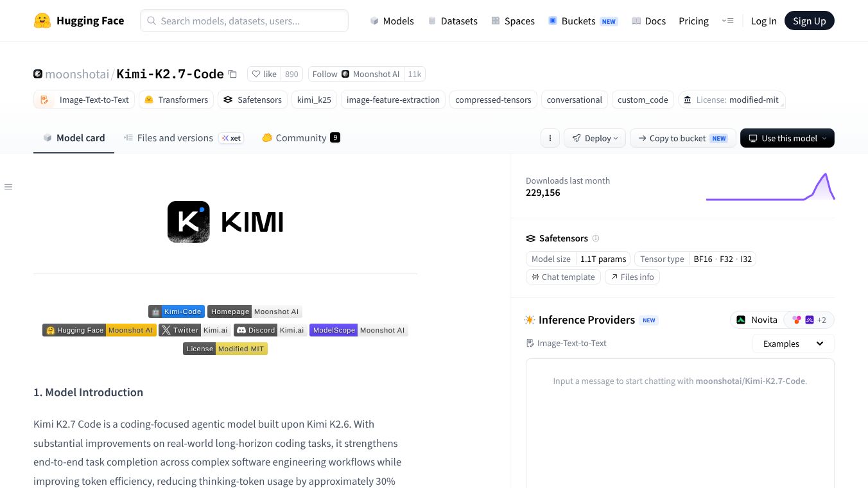The width and height of the screenshot is (868, 488).
Task: Select the kimi_k25 tag
Action: point(314,100)
